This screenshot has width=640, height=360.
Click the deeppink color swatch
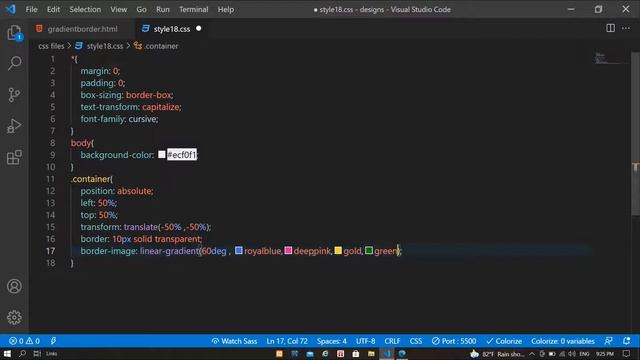(x=288, y=250)
